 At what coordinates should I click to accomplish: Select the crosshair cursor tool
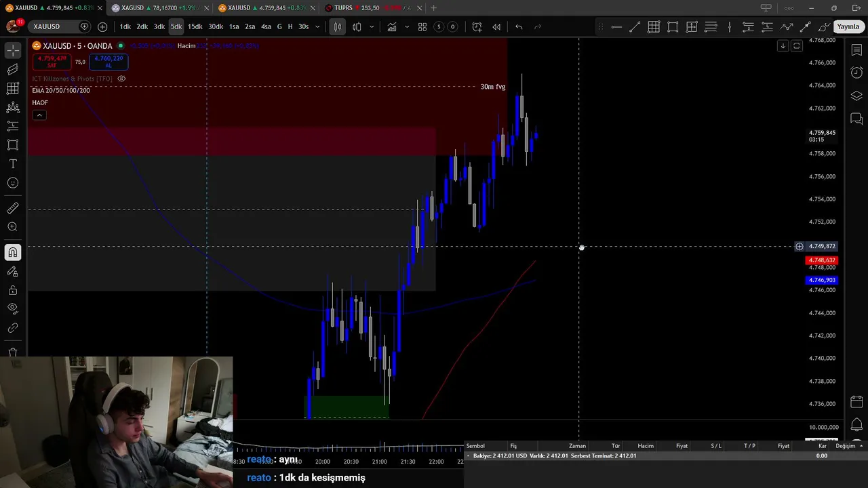pyautogui.click(x=13, y=51)
